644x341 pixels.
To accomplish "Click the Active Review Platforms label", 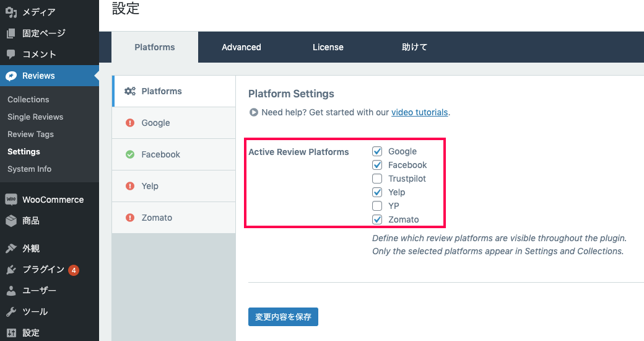I will click(298, 152).
